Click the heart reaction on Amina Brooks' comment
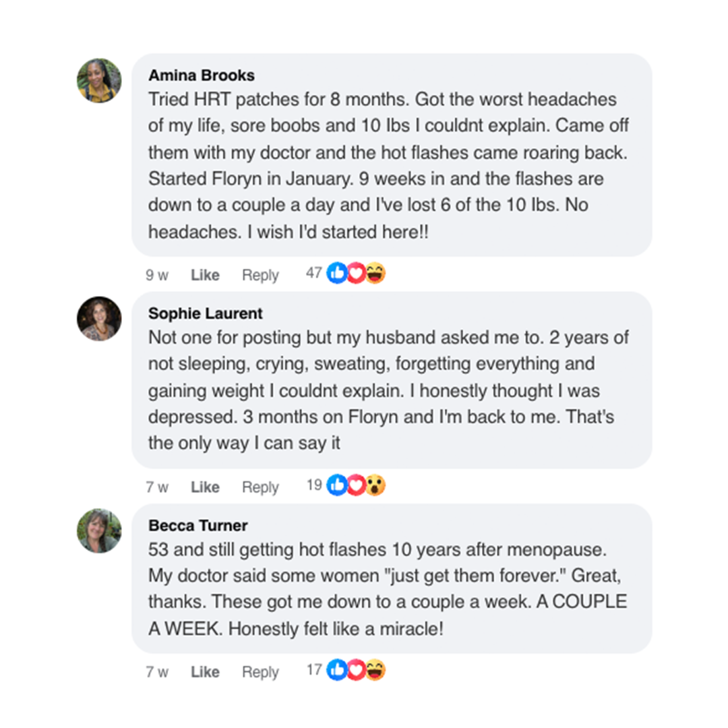Image resolution: width=728 pixels, height=728 pixels. tap(356, 273)
